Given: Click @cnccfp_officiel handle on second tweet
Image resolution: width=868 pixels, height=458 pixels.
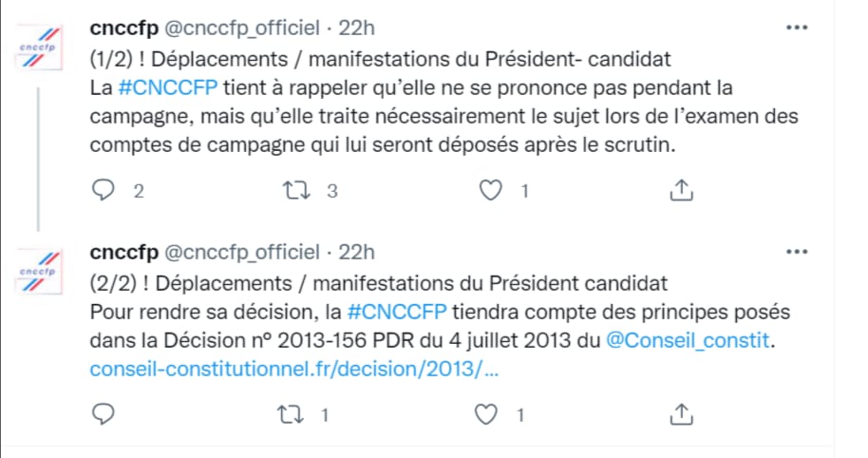Looking at the screenshot, I should (243, 253).
